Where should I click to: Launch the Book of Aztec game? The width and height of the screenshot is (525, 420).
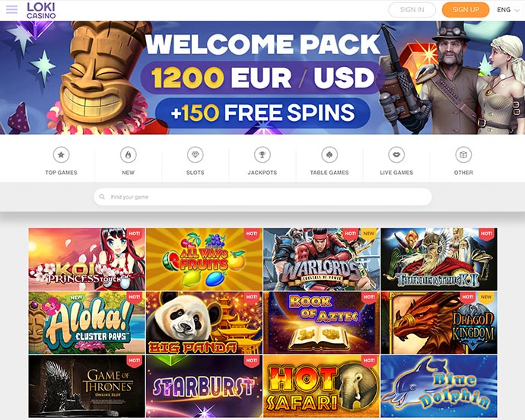click(x=321, y=323)
